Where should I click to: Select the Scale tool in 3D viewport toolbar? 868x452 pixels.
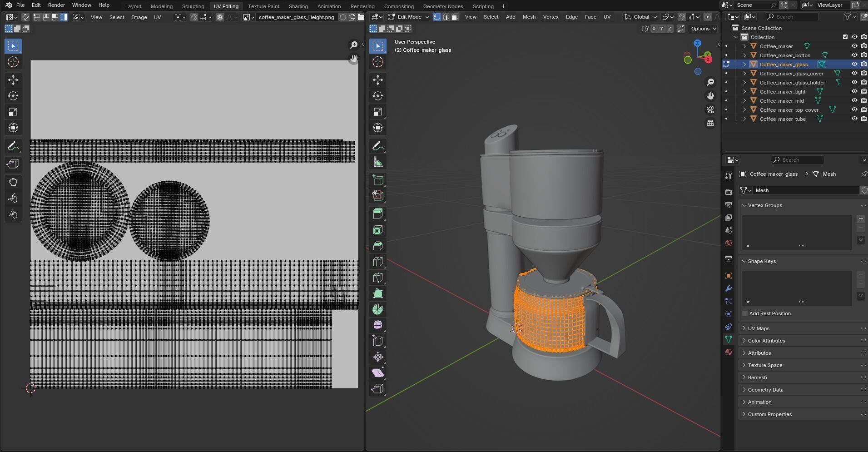[377, 112]
